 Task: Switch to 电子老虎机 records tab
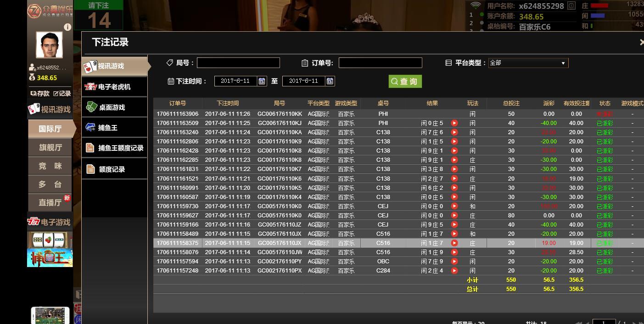pos(114,87)
